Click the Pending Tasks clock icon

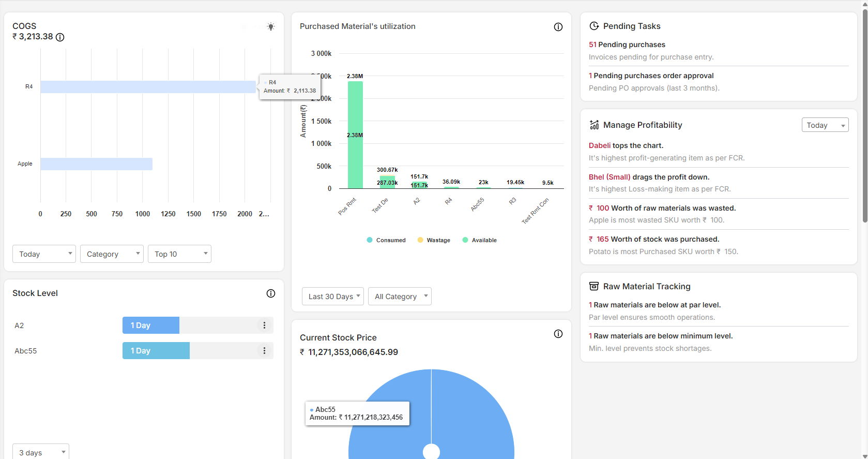pos(594,26)
